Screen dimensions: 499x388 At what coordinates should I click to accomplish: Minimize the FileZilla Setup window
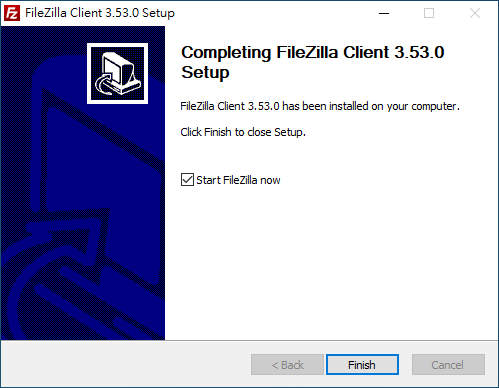click(x=384, y=13)
